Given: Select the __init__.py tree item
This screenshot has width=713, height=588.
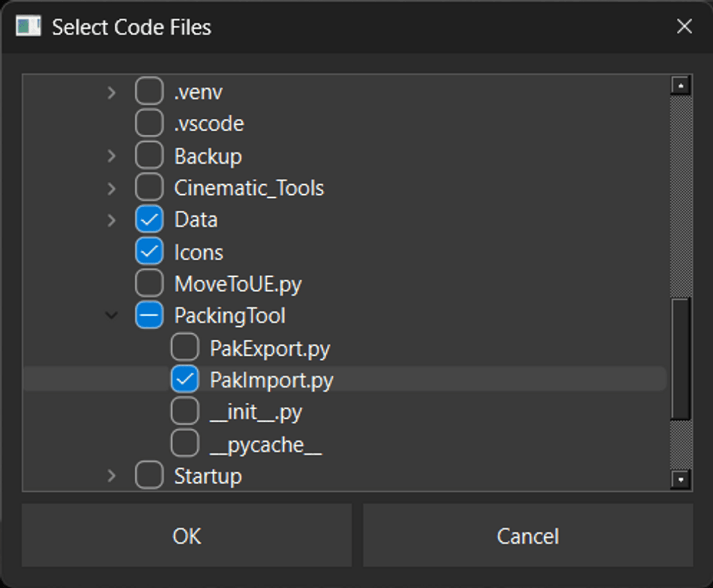Looking at the screenshot, I should coord(255,412).
